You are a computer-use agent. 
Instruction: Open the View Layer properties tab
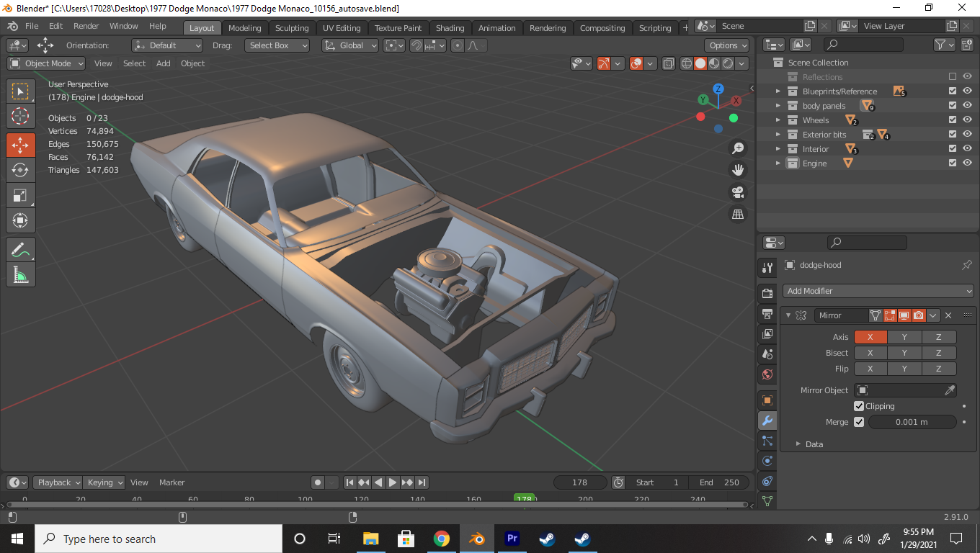767,334
